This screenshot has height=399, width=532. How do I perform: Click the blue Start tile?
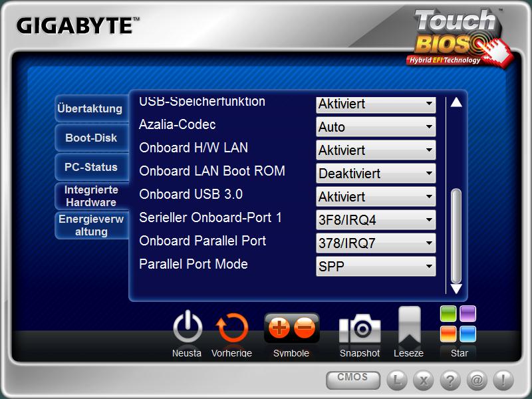point(468,334)
